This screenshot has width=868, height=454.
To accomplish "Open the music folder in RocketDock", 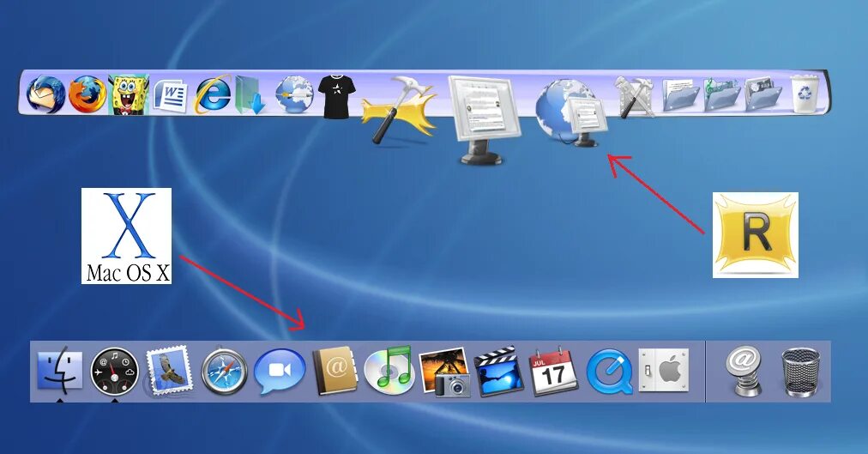I will (722, 94).
